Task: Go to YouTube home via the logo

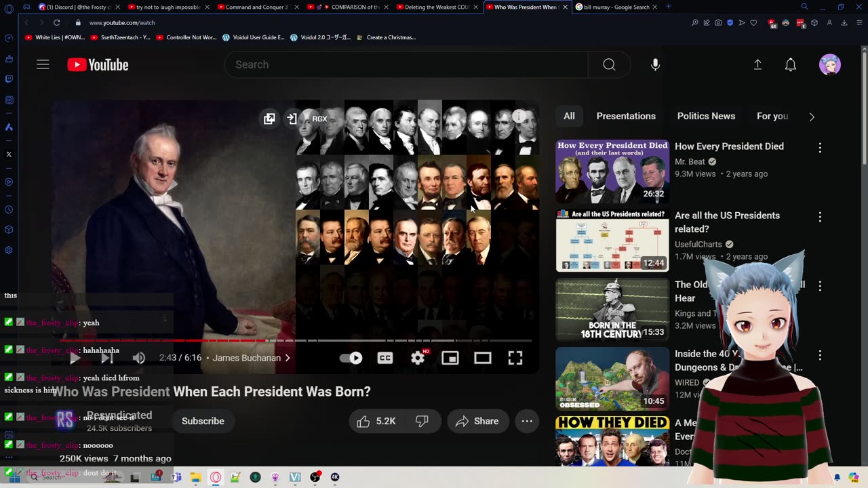Action: point(98,64)
